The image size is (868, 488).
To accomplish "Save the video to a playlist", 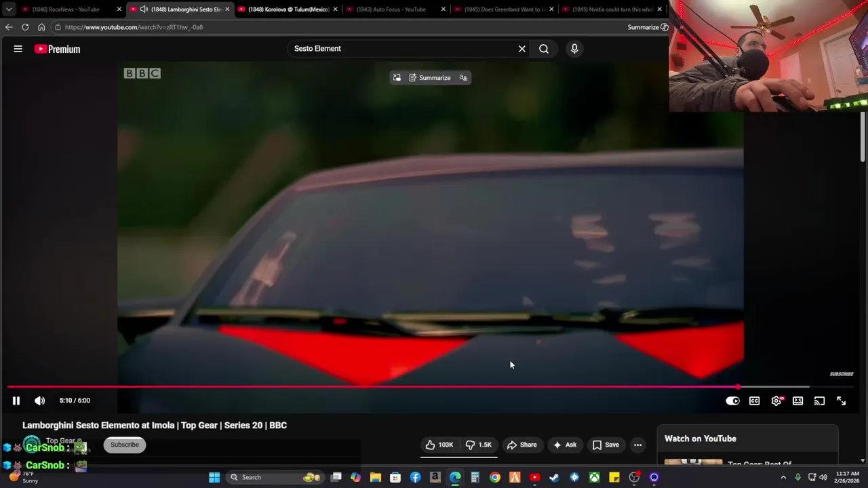I will click(606, 445).
